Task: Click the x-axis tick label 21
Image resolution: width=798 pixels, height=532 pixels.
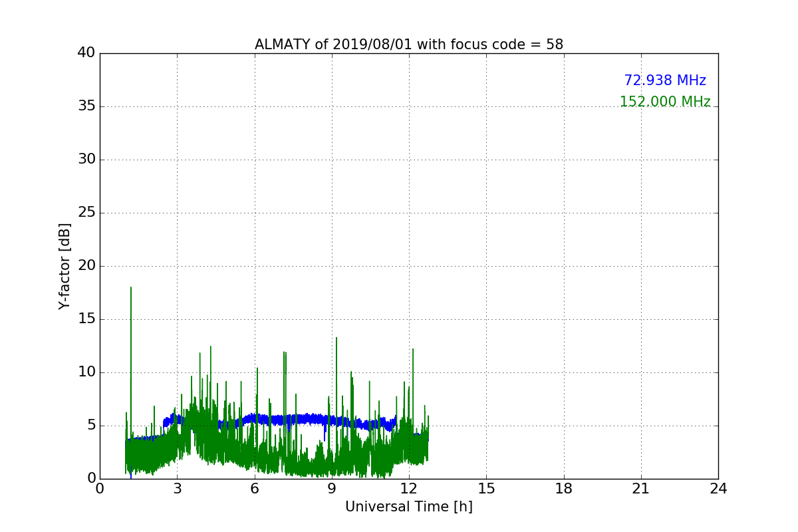Action: tap(641, 489)
